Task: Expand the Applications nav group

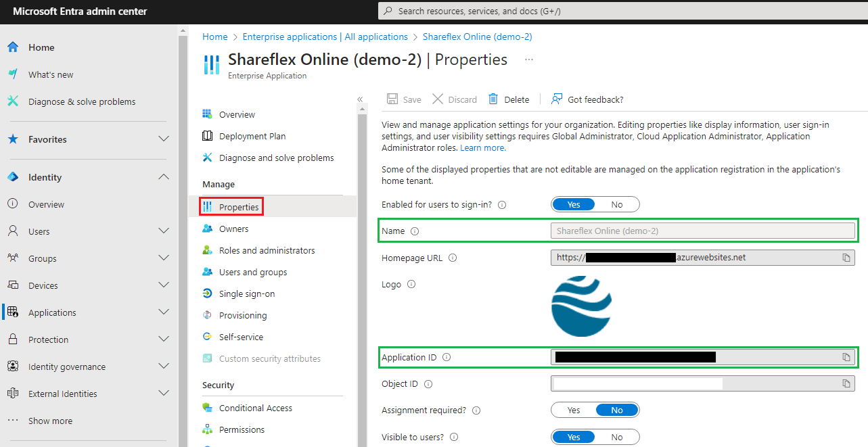Action: click(163, 312)
